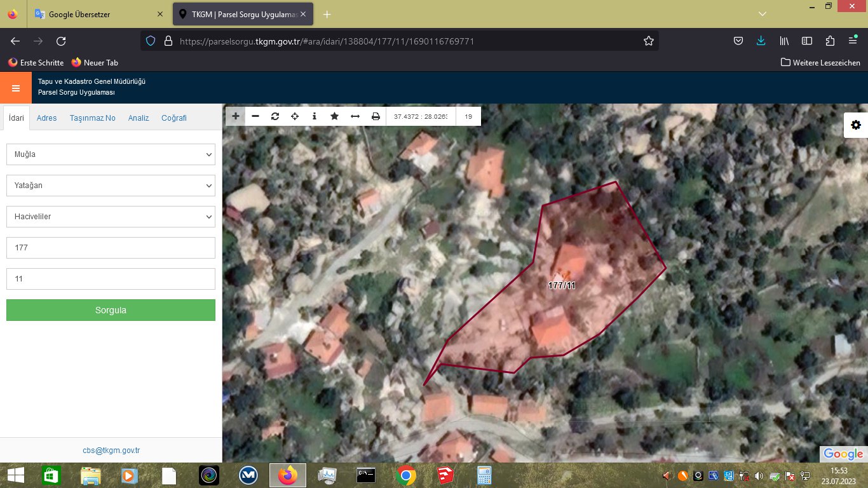Image resolution: width=868 pixels, height=488 pixels.
Task: Select the measure distance arrow tool
Action: tap(355, 116)
